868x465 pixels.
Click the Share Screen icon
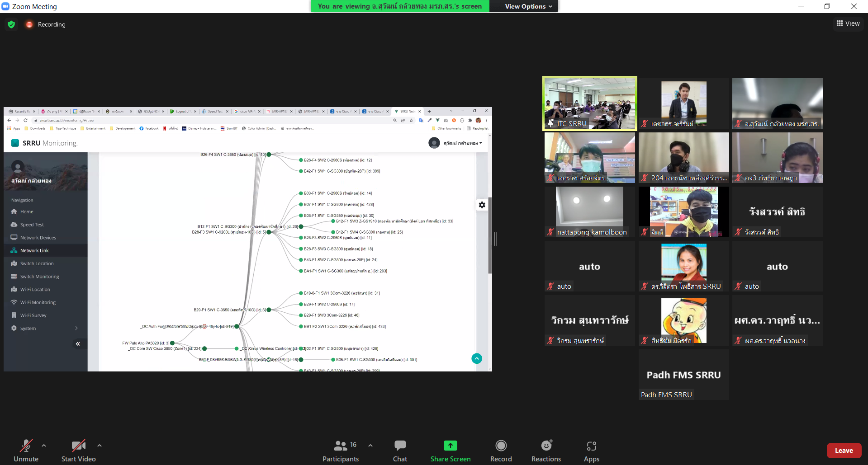(x=450, y=446)
